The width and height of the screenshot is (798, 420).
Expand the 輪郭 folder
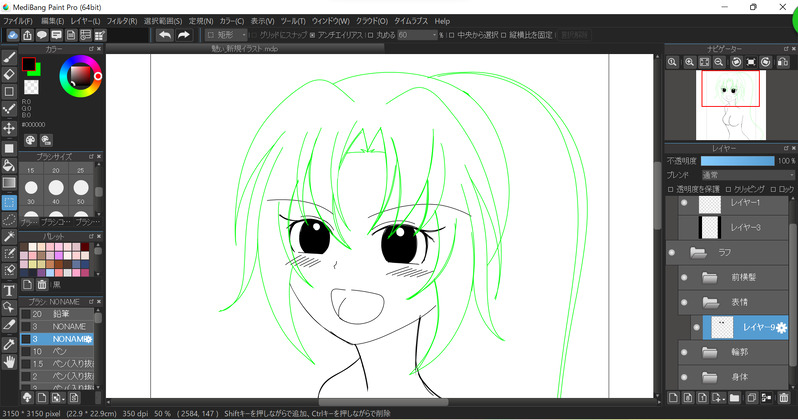click(709, 352)
